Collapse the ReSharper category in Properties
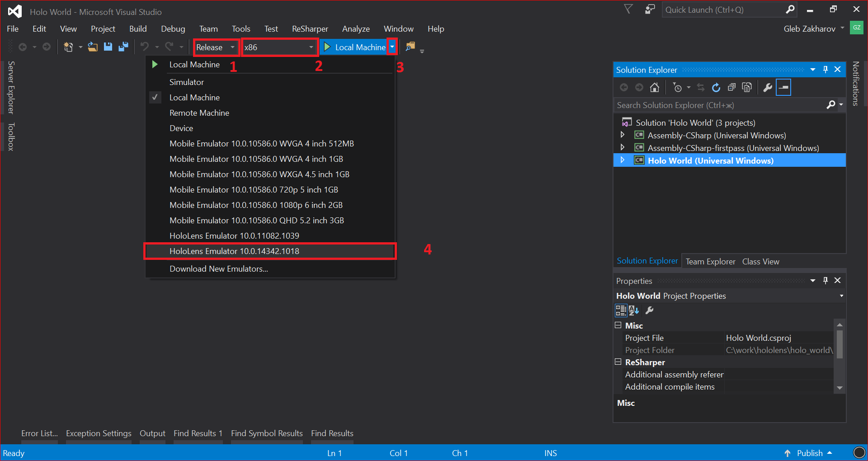This screenshot has width=868, height=461. coord(618,362)
